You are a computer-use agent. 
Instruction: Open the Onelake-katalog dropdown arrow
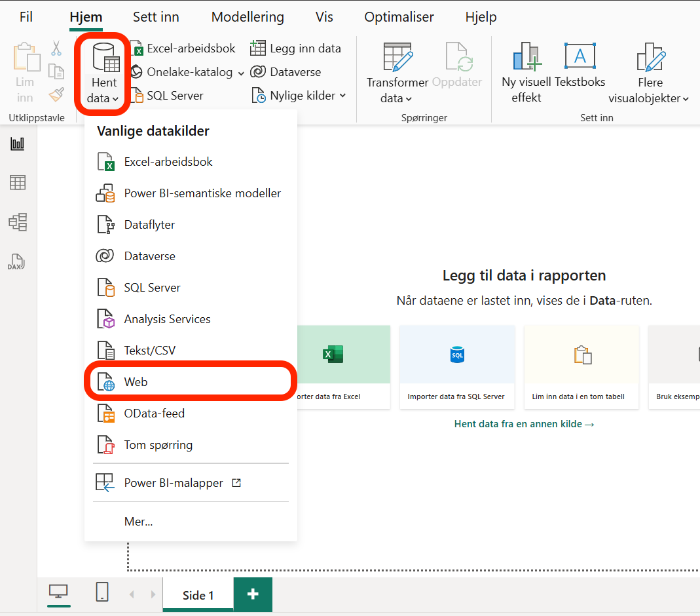(x=241, y=73)
